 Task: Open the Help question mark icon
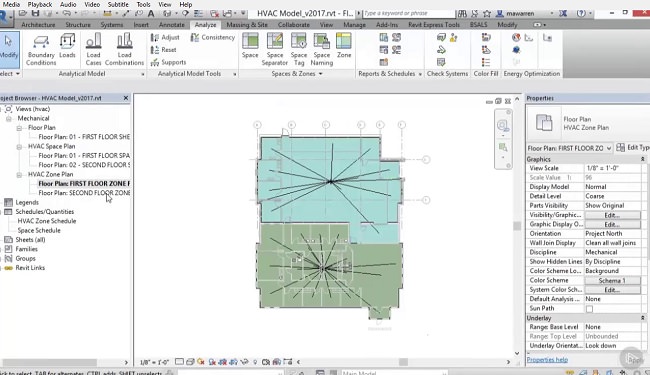(581, 14)
